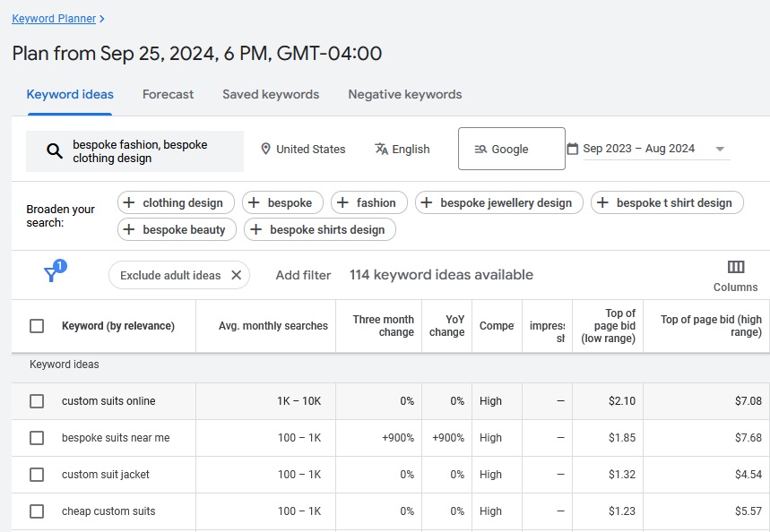The width and height of the screenshot is (770, 532).
Task: Select the bespoke suits near me checkbox
Action: [37, 437]
